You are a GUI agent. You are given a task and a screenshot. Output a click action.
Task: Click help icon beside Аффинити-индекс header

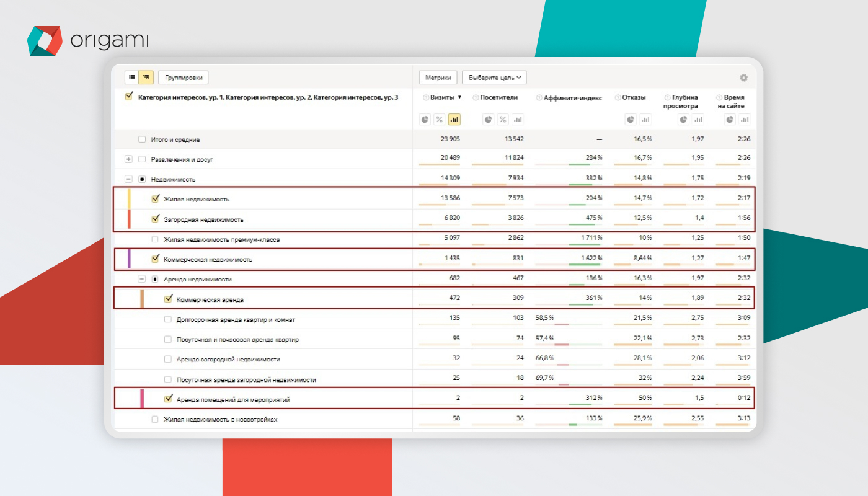pos(539,98)
